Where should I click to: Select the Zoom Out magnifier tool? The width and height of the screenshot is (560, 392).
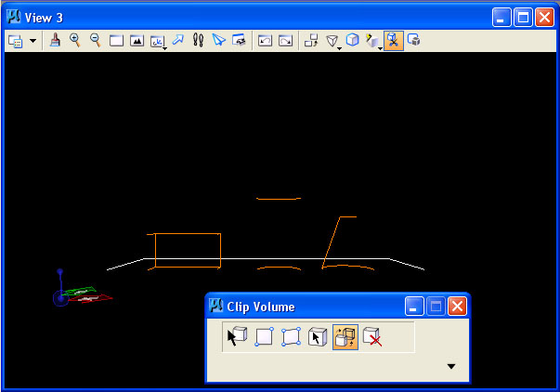coord(96,40)
